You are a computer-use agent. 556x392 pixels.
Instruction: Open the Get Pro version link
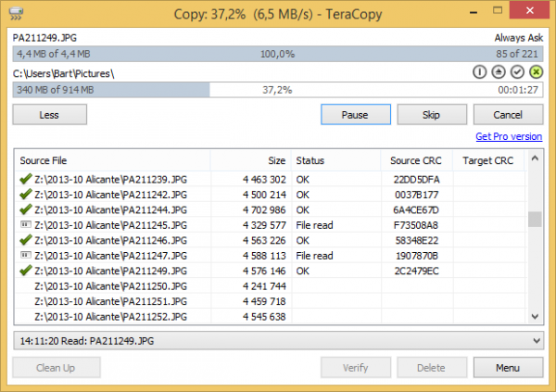509,136
